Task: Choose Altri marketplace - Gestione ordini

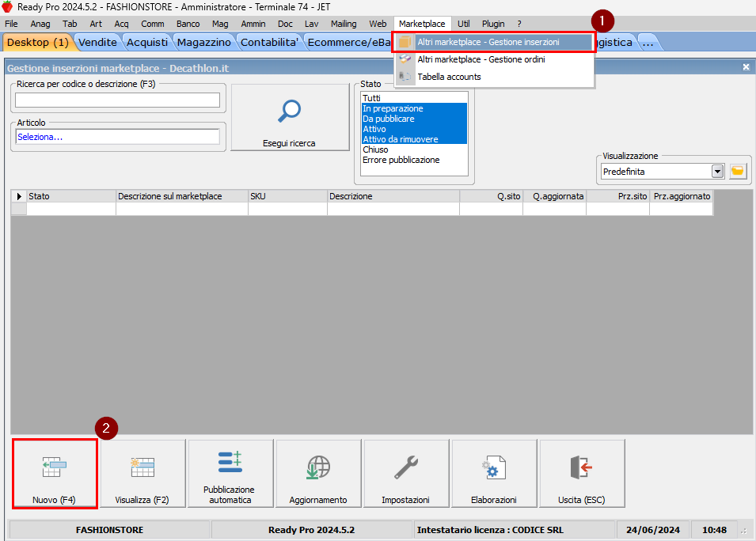Action: click(x=494, y=59)
